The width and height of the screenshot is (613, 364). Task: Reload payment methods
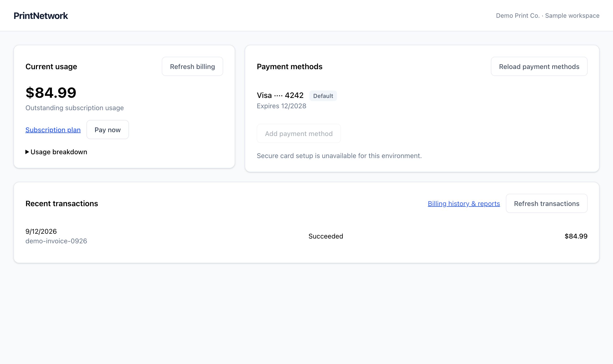(x=539, y=67)
